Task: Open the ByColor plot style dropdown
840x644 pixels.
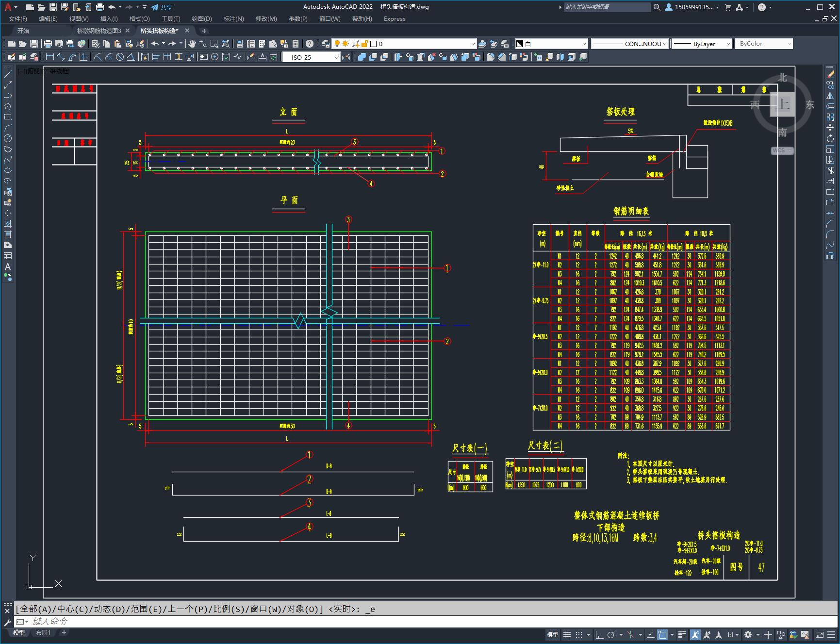Action: (x=764, y=44)
